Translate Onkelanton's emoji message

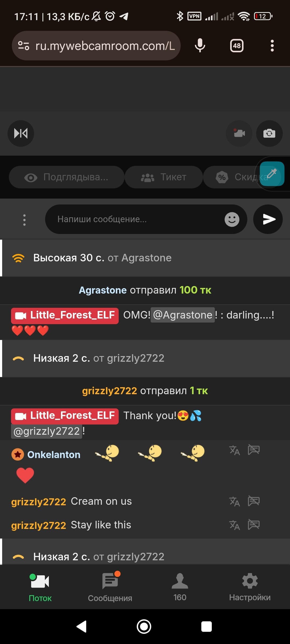pyautogui.click(x=234, y=450)
